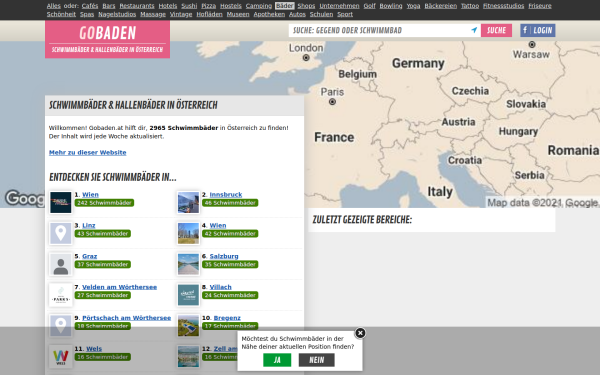Open the Innsbruck photo thumbnail
600x375 pixels.
(188, 202)
